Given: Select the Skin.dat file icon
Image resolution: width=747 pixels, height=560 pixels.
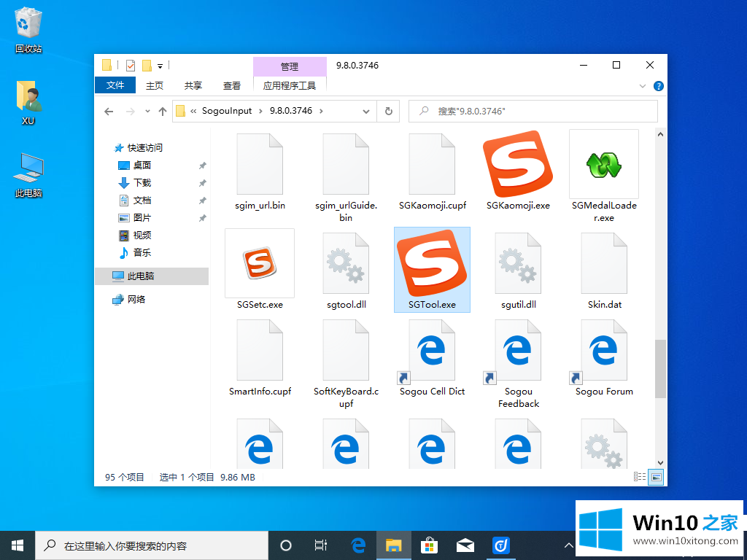Looking at the screenshot, I should click(604, 262).
